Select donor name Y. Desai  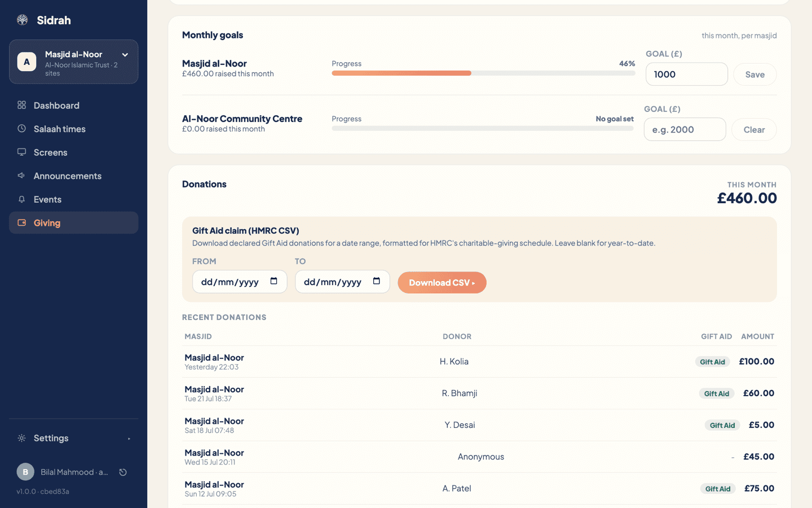click(x=460, y=425)
